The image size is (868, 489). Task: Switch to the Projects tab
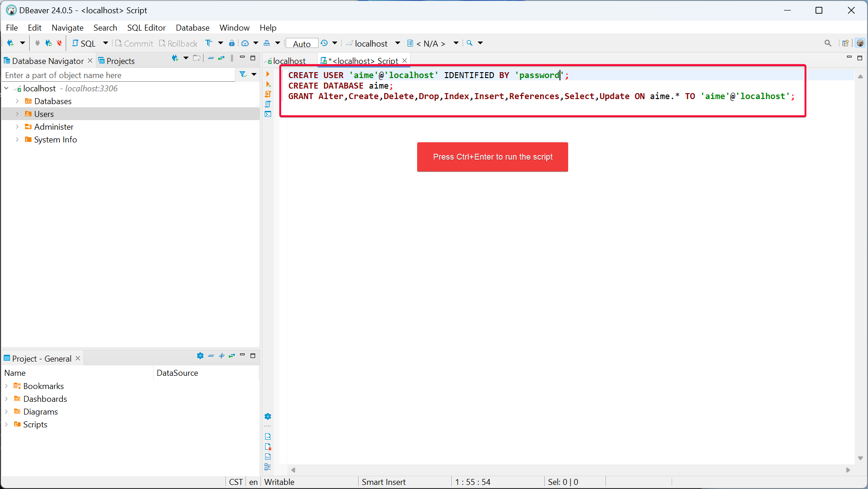[x=116, y=61]
